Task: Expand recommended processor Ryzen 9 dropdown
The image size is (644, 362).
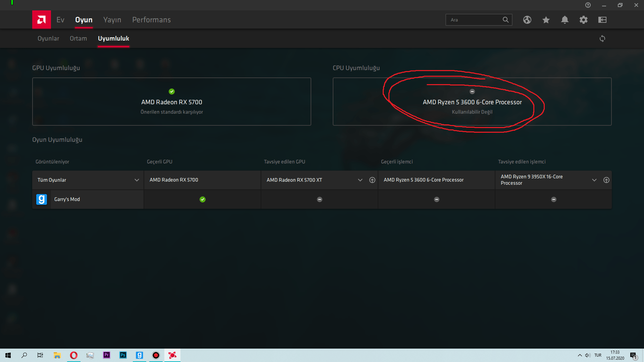Action: pos(594,180)
